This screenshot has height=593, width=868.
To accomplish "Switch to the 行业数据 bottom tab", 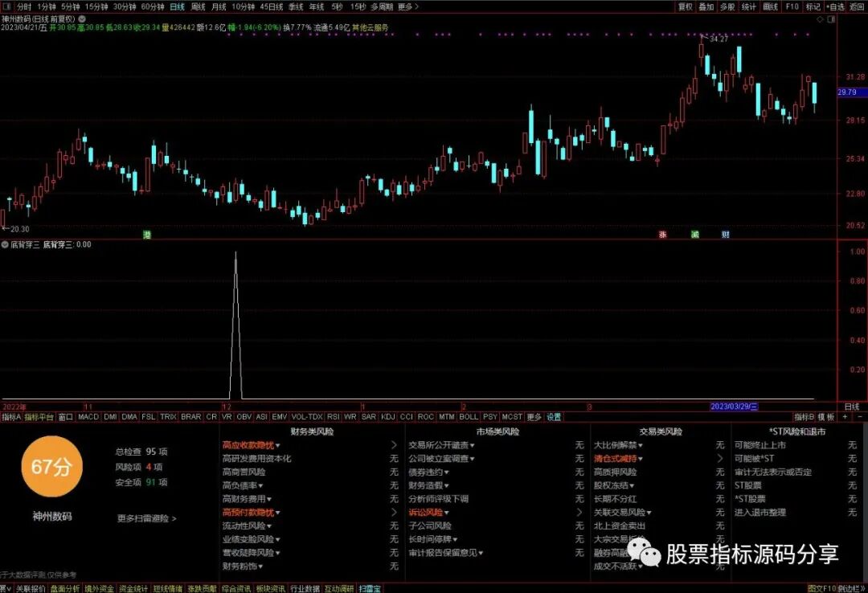I will 305,588.
